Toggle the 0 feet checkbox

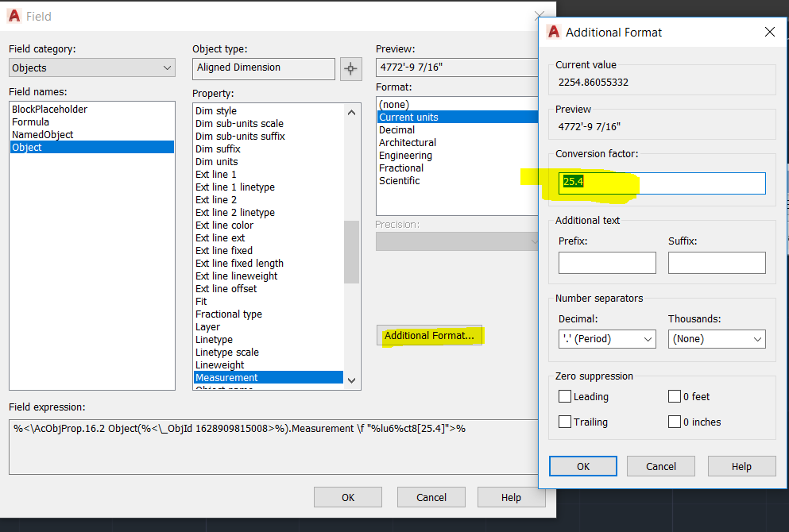click(x=675, y=396)
